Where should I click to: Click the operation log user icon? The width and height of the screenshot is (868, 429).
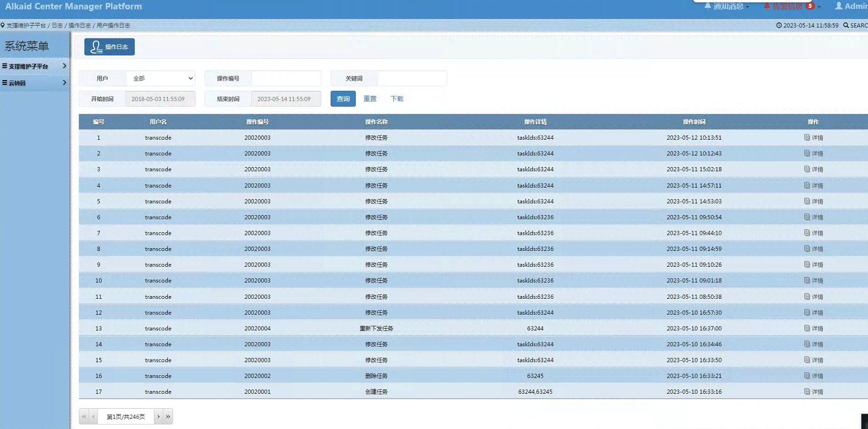point(96,47)
